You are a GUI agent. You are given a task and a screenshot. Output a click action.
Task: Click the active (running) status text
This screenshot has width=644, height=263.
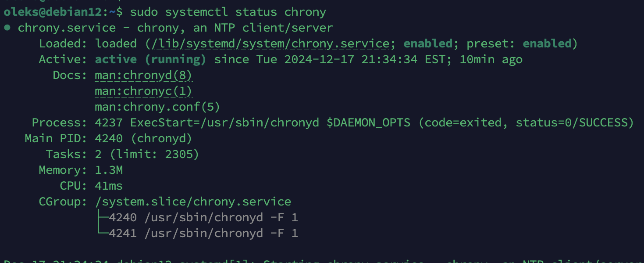point(150,60)
